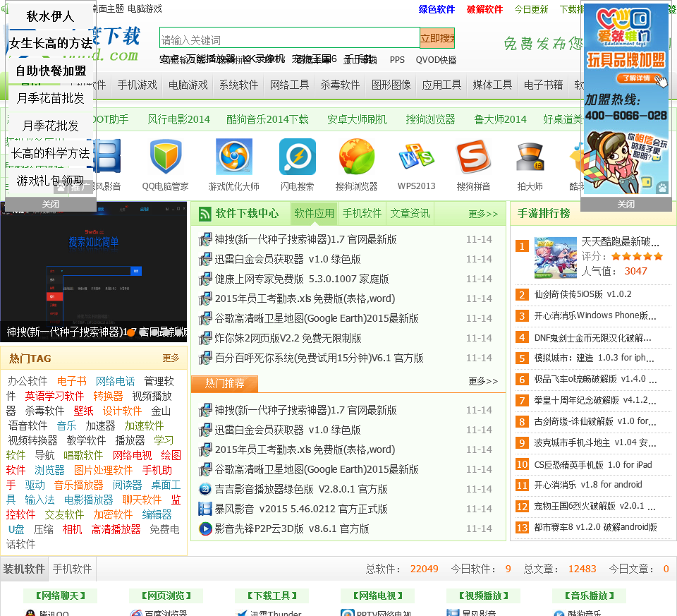Open the 手机游戏 navigation menu
The height and width of the screenshot is (616, 677).
[x=138, y=85]
